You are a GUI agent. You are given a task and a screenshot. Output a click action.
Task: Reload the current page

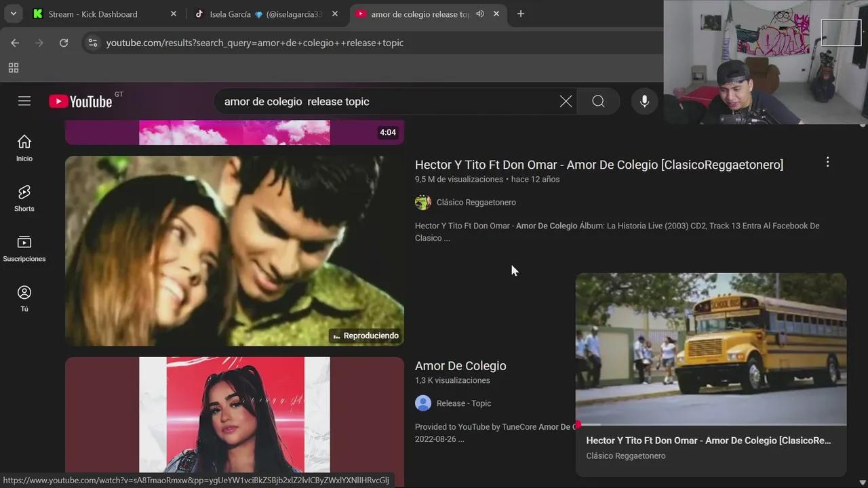(64, 43)
